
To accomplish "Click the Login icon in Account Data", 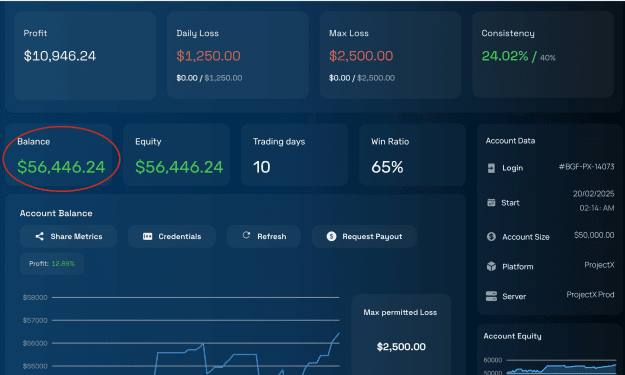I will [x=491, y=168].
